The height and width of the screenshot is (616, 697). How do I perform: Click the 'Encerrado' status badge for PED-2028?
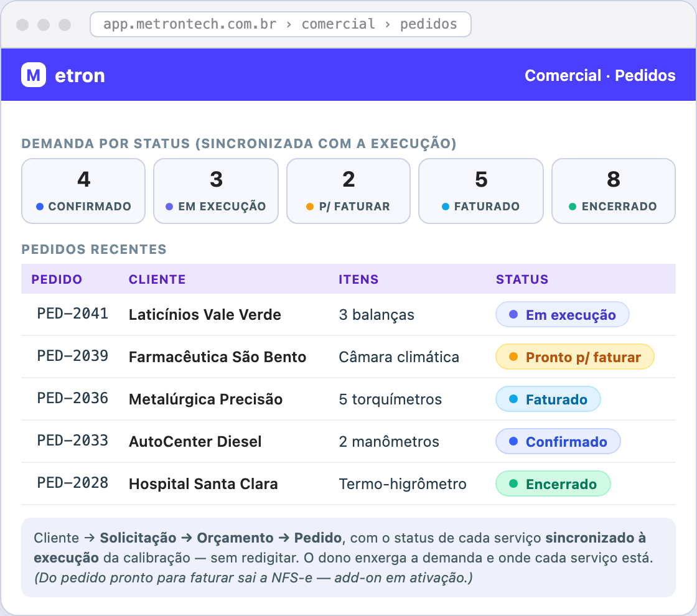coord(553,483)
